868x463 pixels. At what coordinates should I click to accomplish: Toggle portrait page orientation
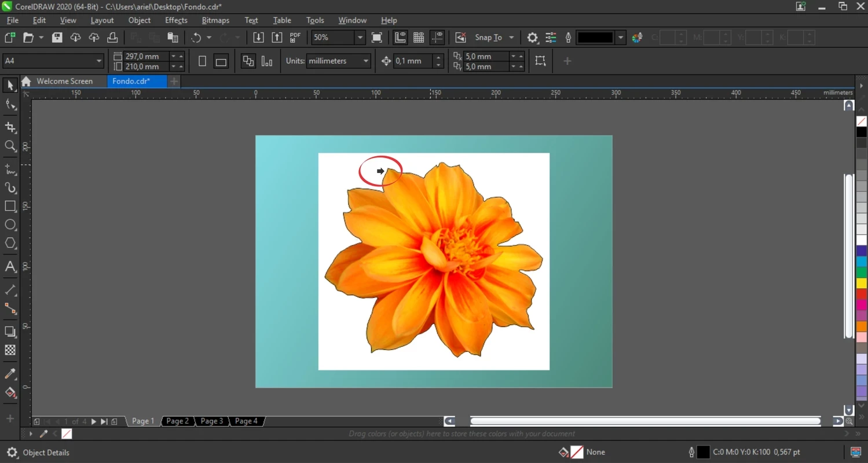pyautogui.click(x=202, y=61)
